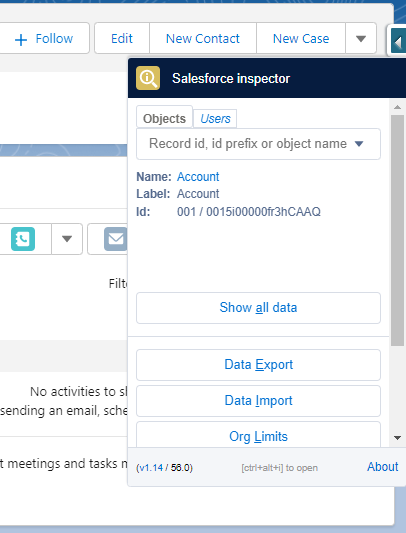Click the inspector panel scrollbar thumb
The height and width of the screenshot is (533, 406).
point(397,230)
